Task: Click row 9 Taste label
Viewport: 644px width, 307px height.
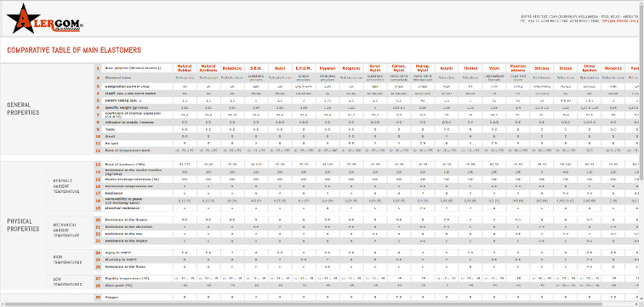Action: [109, 128]
